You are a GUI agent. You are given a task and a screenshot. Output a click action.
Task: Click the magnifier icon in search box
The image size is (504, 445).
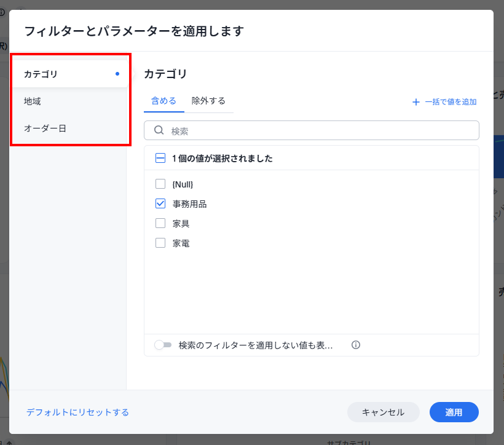click(159, 130)
